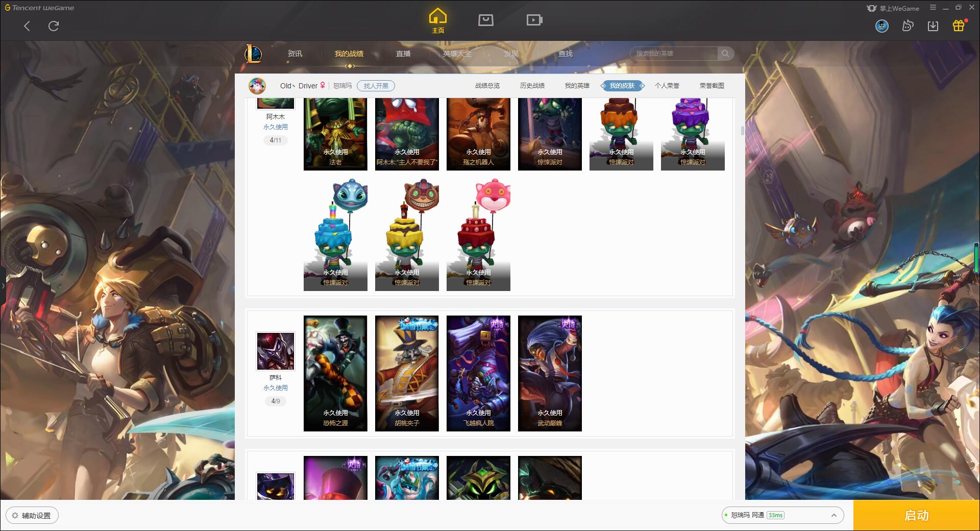Viewport: 980px width, 531px height.
Task: Open the 直播 live stream tab
Action: [403, 54]
